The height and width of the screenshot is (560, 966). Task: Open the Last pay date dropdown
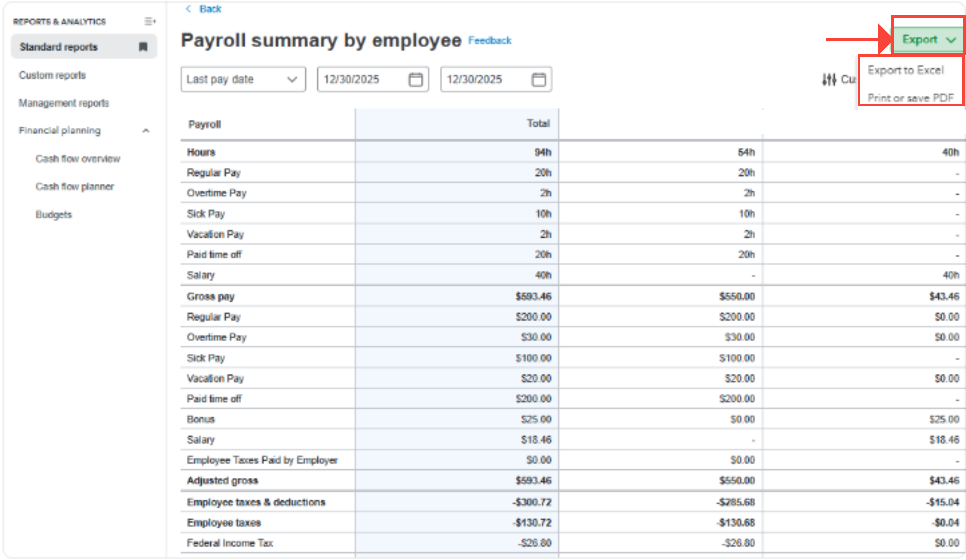[x=243, y=79]
